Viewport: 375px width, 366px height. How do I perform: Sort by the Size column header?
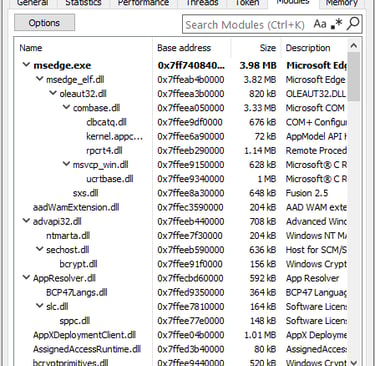[256, 48]
